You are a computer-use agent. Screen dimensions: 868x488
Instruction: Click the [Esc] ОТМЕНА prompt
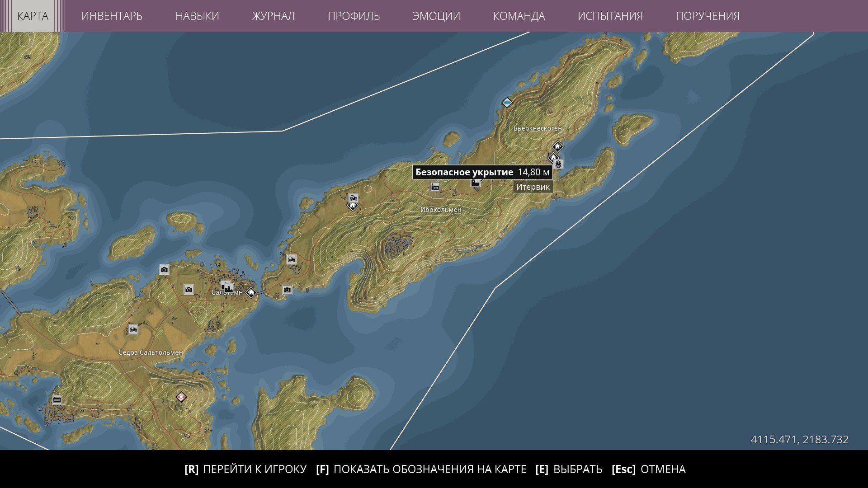point(649,469)
